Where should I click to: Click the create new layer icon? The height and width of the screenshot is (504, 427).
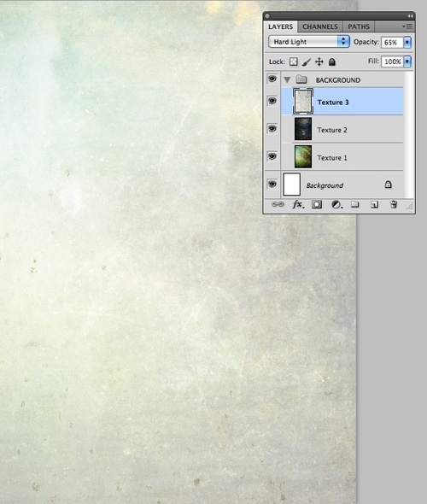[x=374, y=204]
